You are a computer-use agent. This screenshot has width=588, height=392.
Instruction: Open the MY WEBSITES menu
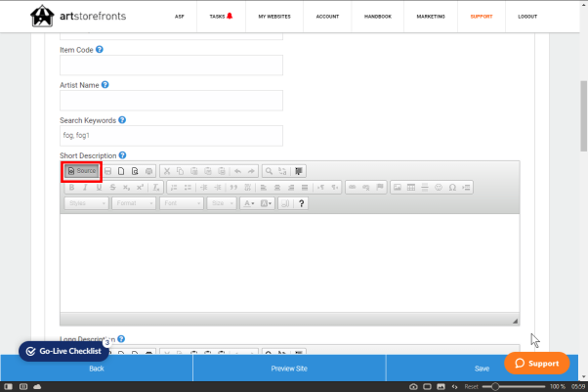pos(274,17)
